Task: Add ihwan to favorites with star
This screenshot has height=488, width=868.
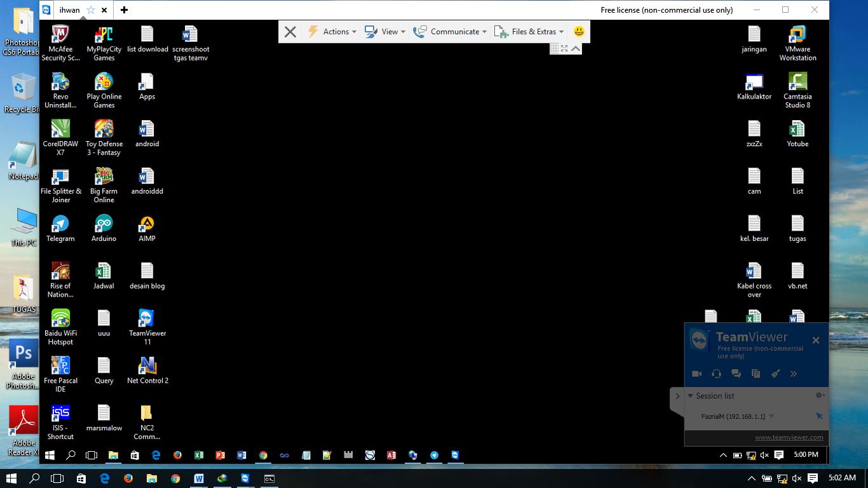Action: coord(91,10)
